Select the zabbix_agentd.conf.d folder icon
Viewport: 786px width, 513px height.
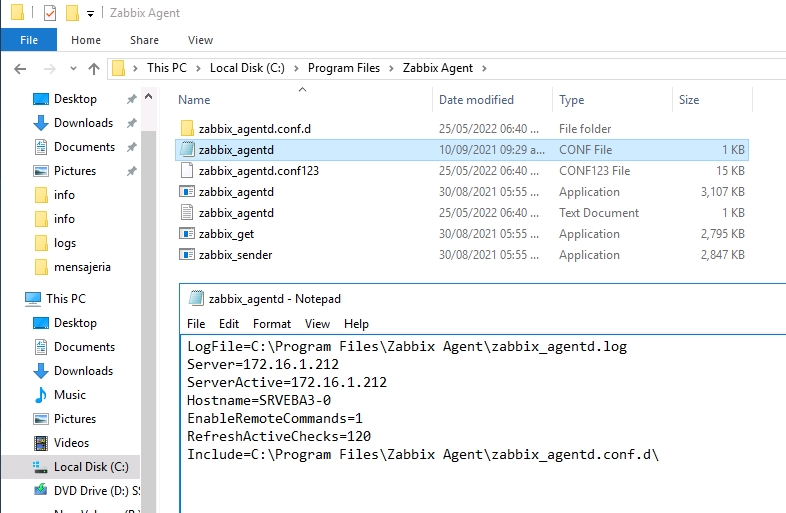click(187, 128)
